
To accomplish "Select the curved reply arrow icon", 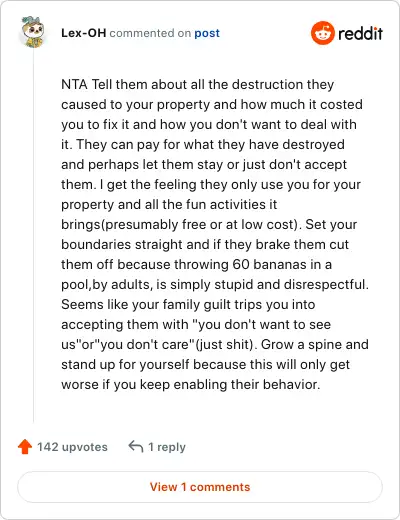I will [x=136, y=446].
